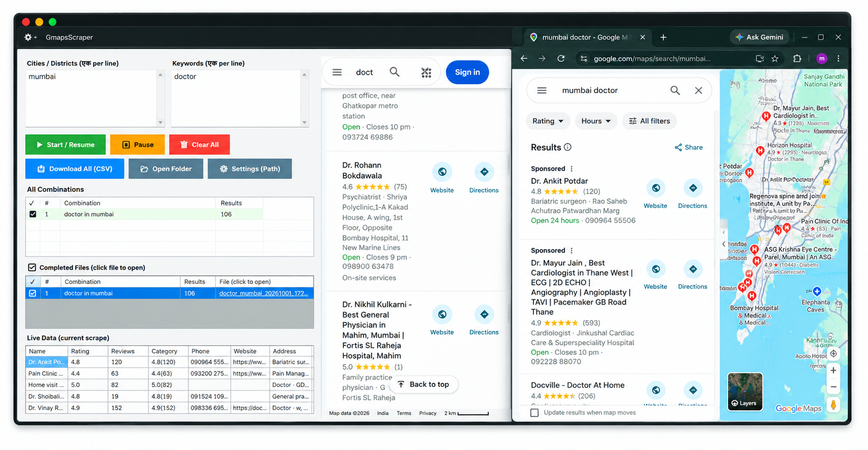Screen dimensions: 868x450
Task: Toggle the Completed Files heading checkbox
Action: [x=32, y=267]
